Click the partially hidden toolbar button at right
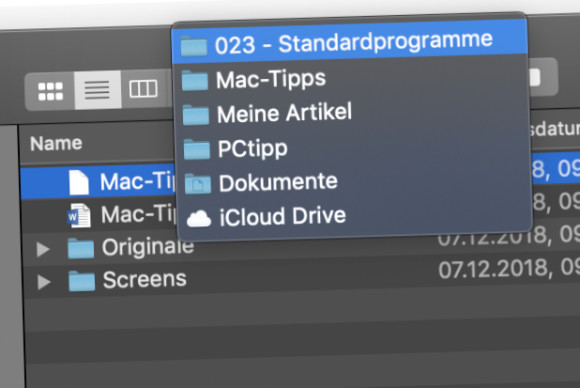 [543, 77]
